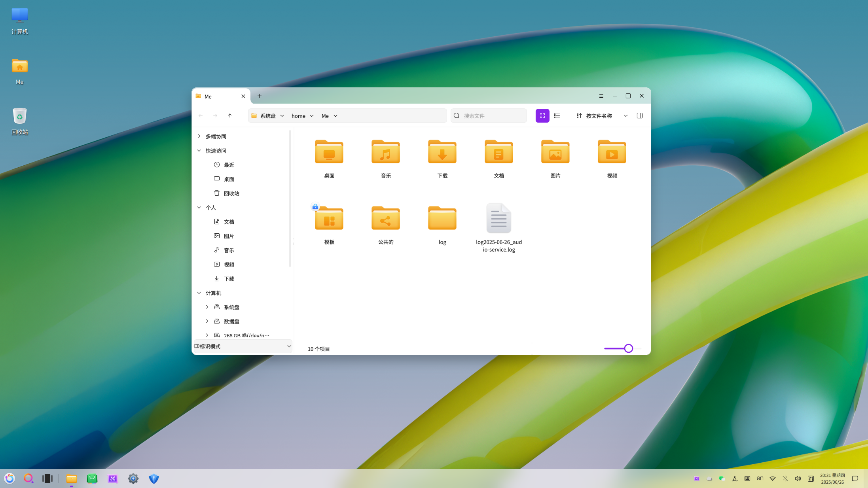Open the sort order dropdown arrow
The width and height of the screenshot is (868, 488).
coord(625,115)
